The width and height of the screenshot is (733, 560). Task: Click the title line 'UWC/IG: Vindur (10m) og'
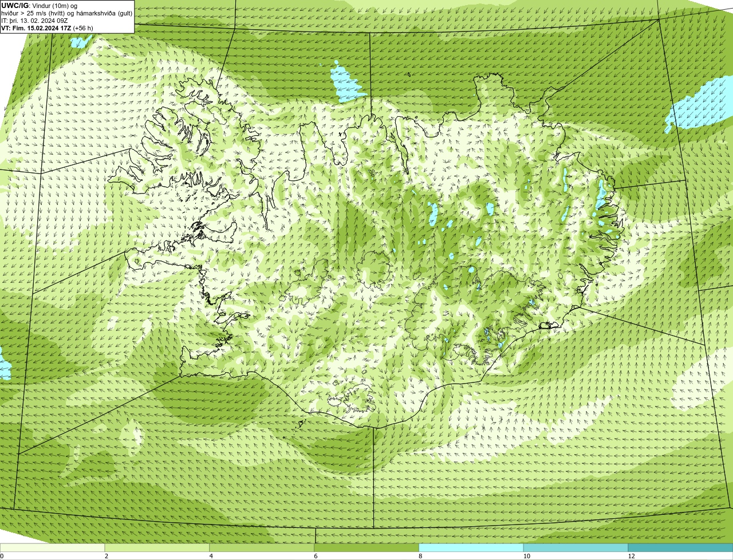pos(39,5)
